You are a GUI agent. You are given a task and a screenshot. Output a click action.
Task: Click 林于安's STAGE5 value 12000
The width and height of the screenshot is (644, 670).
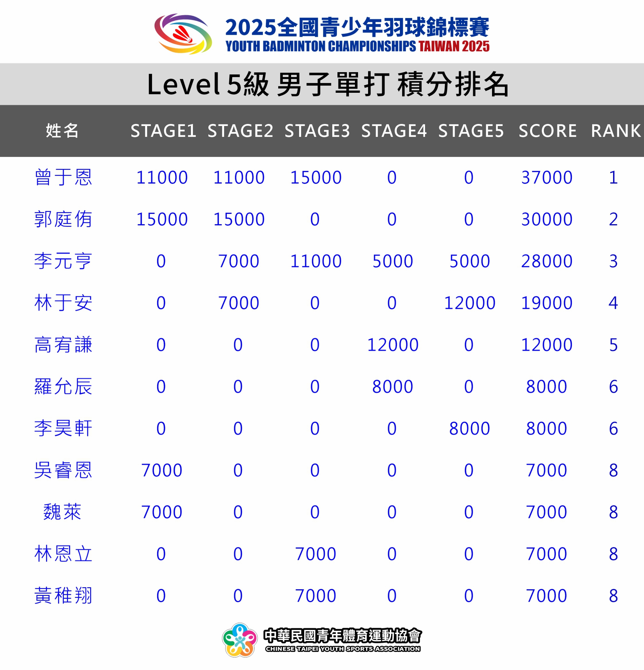pyautogui.click(x=469, y=303)
